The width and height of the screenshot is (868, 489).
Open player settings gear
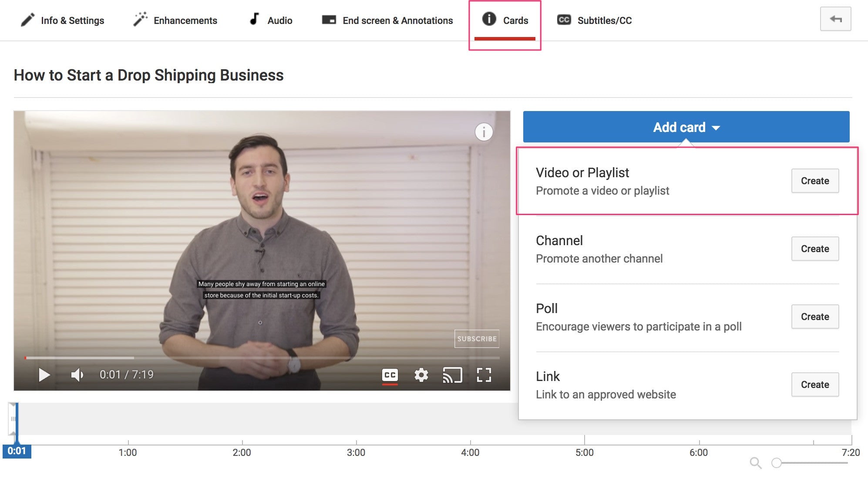421,375
